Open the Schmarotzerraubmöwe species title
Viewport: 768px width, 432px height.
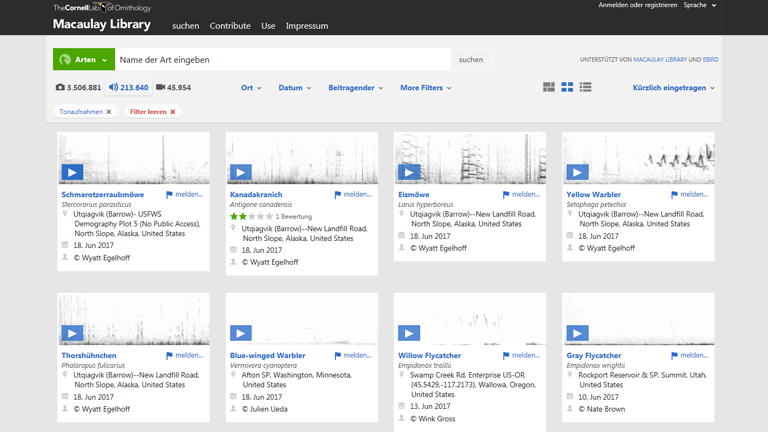[103, 194]
